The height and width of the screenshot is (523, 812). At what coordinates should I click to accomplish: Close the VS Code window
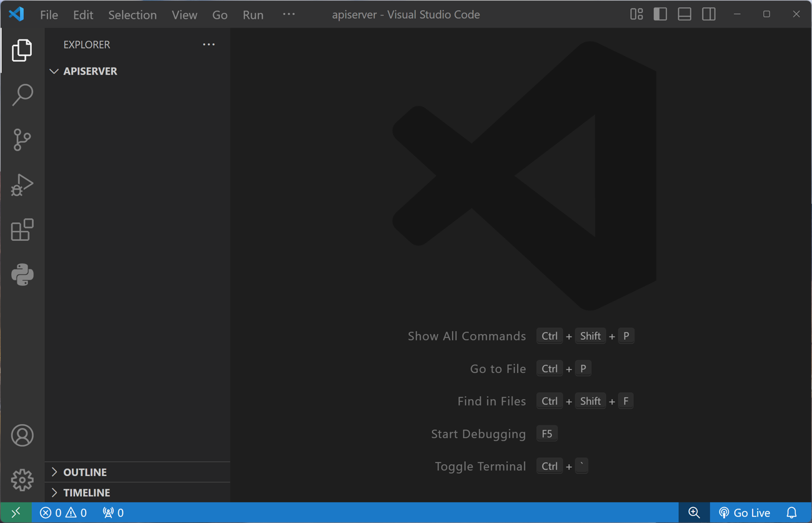click(796, 14)
